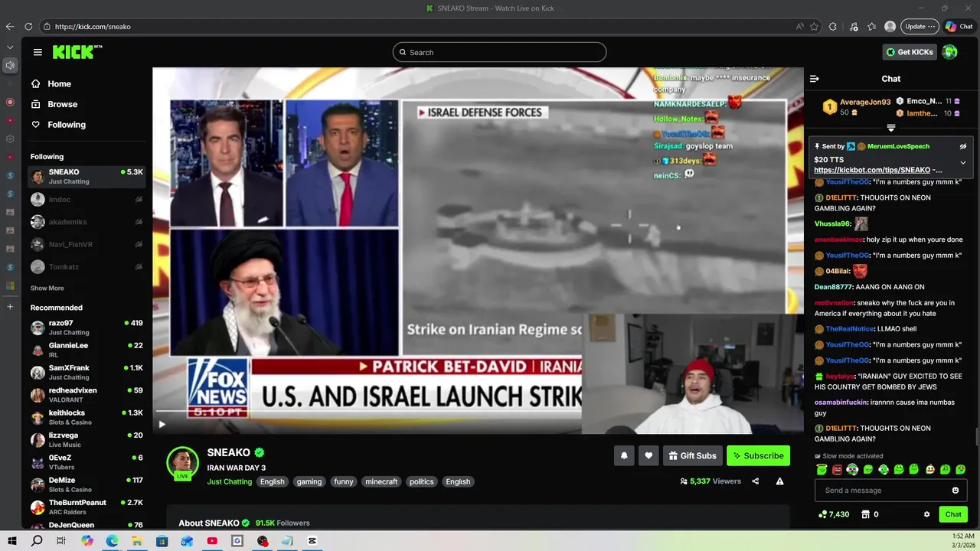Click the Kick search box

pyautogui.click(x=499, y=52)
